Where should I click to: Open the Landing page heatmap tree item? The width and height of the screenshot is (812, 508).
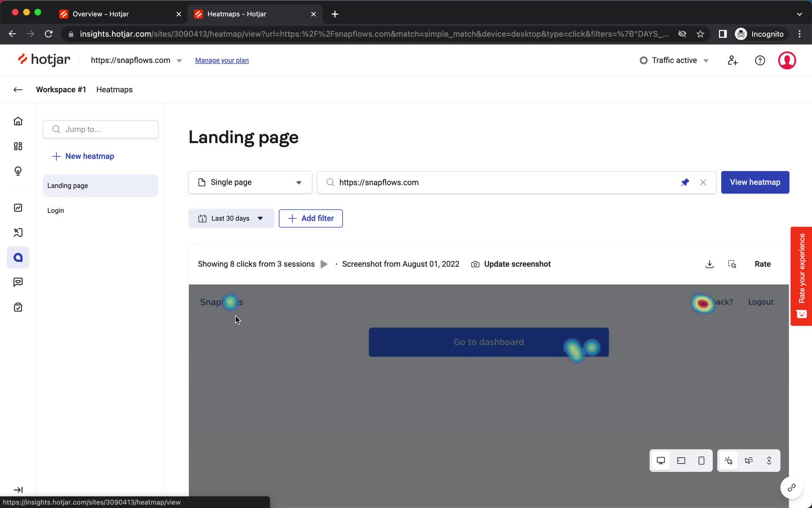coord(100,185)
